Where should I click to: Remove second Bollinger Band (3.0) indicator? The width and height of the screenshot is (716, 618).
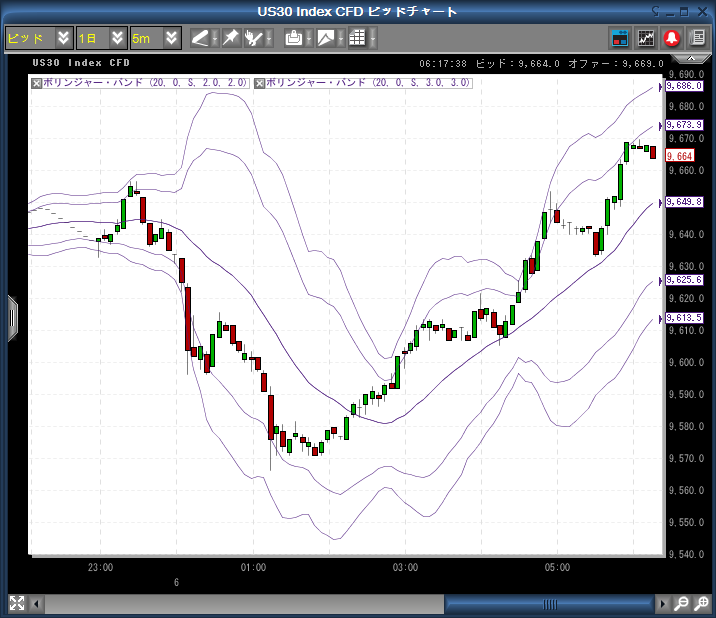260,83
